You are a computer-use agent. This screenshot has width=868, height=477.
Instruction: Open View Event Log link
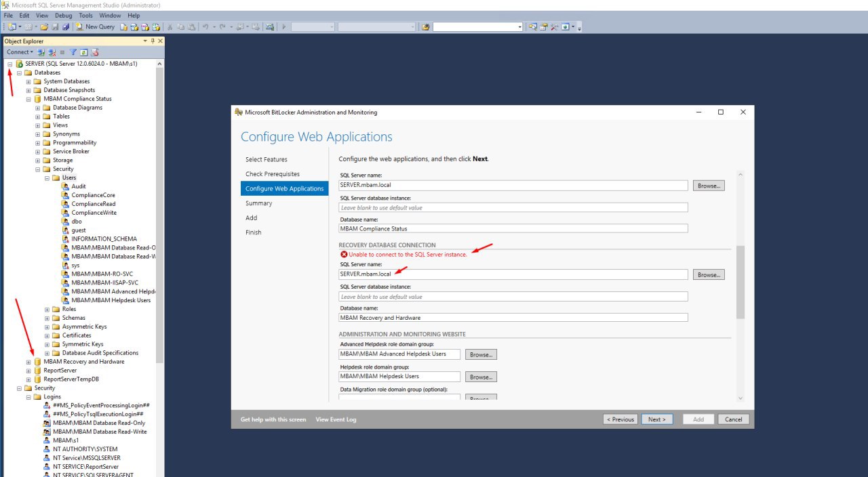[336, 419]
